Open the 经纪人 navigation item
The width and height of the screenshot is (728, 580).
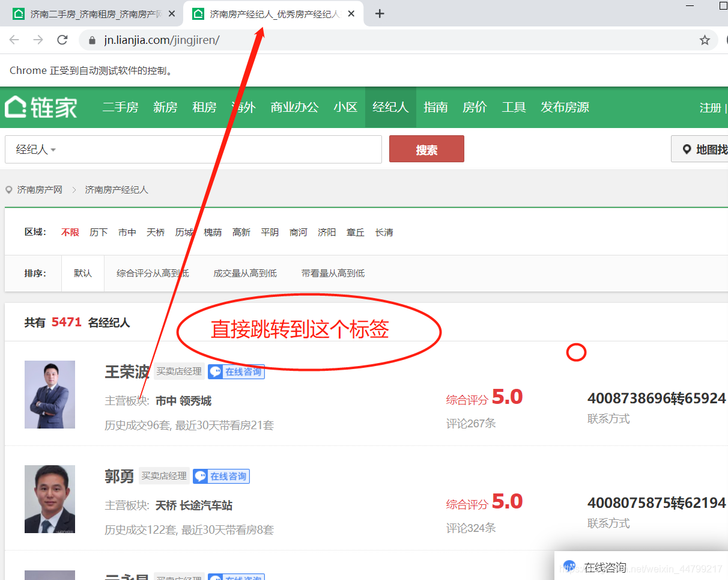(x=390, y=107)
